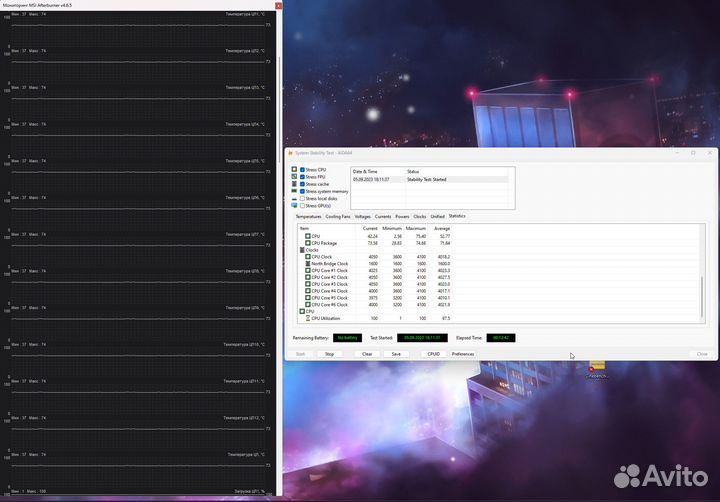
Task: Select the CPU Utilization row
Action: coord(375,318)
